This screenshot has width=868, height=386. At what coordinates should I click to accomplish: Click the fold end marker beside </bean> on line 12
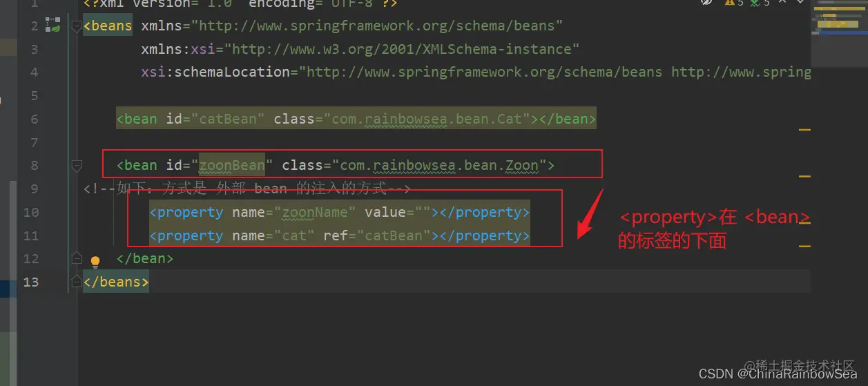(76, 258)
